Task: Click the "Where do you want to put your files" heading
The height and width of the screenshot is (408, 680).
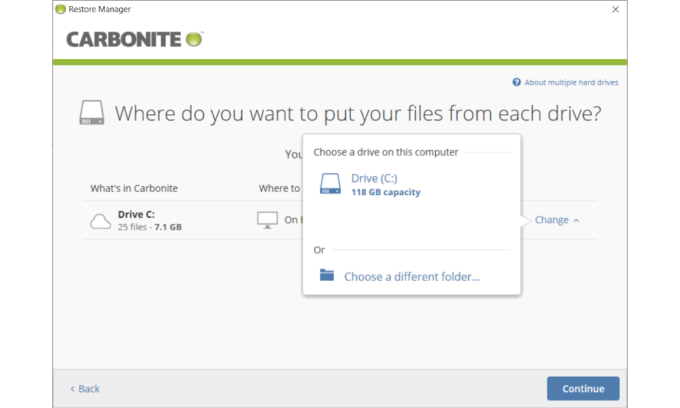Action: 358,114
